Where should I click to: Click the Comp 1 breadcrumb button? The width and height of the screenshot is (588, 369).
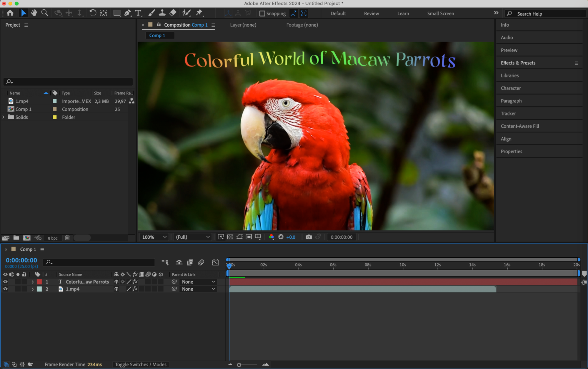coord(157,35)
